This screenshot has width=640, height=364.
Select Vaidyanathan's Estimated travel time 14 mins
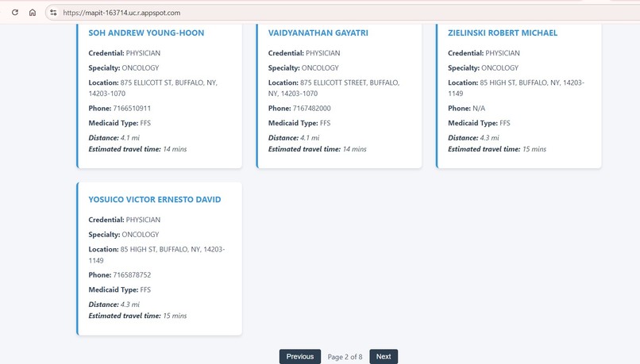[x=317, y=149]
